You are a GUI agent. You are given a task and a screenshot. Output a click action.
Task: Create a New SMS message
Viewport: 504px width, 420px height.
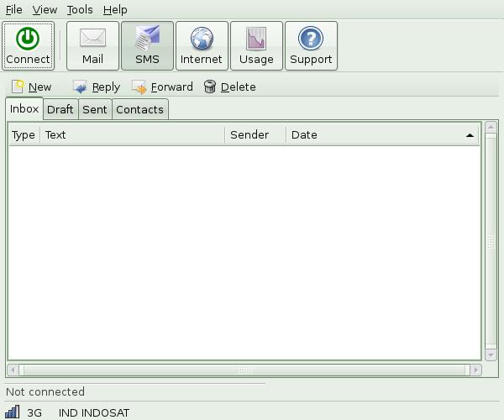[32, 87]
